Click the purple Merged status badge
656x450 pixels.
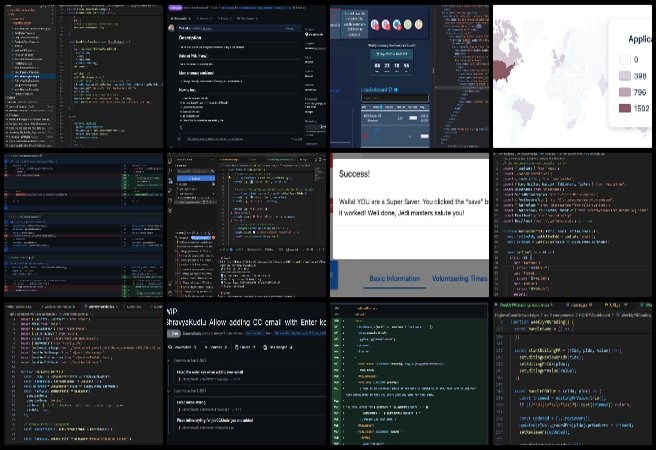175,8
